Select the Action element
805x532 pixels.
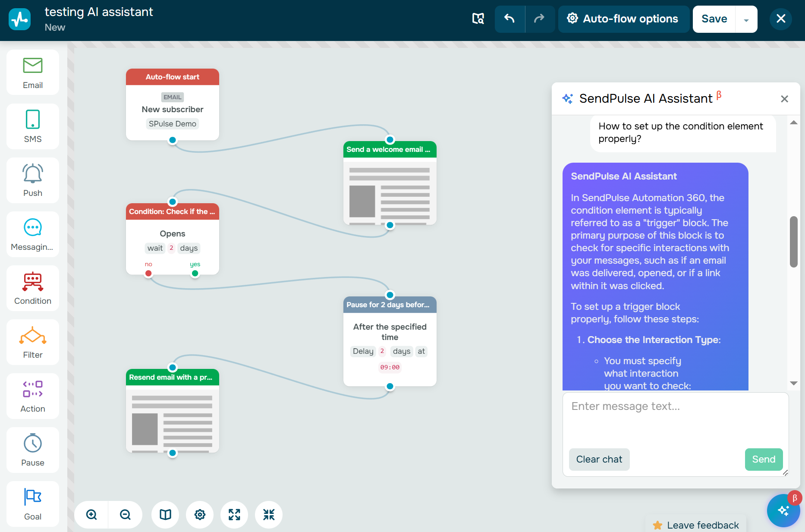[32, 396]
